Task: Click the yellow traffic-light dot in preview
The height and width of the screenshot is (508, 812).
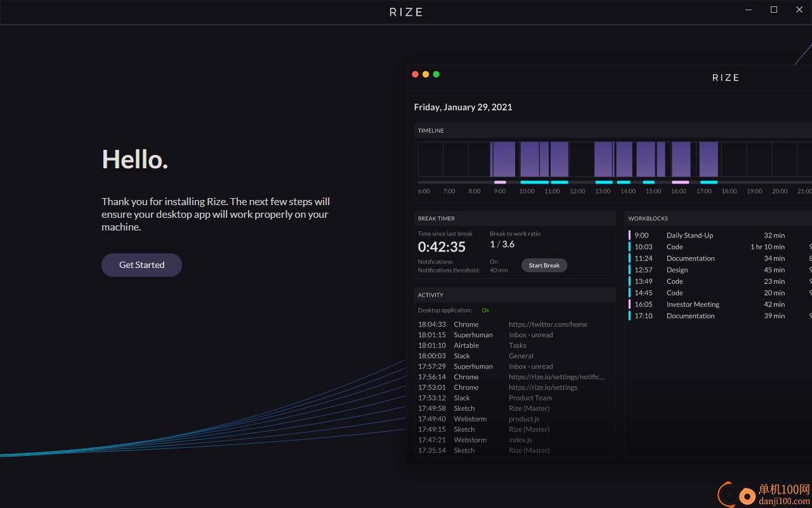Action: tap(426, 74)
